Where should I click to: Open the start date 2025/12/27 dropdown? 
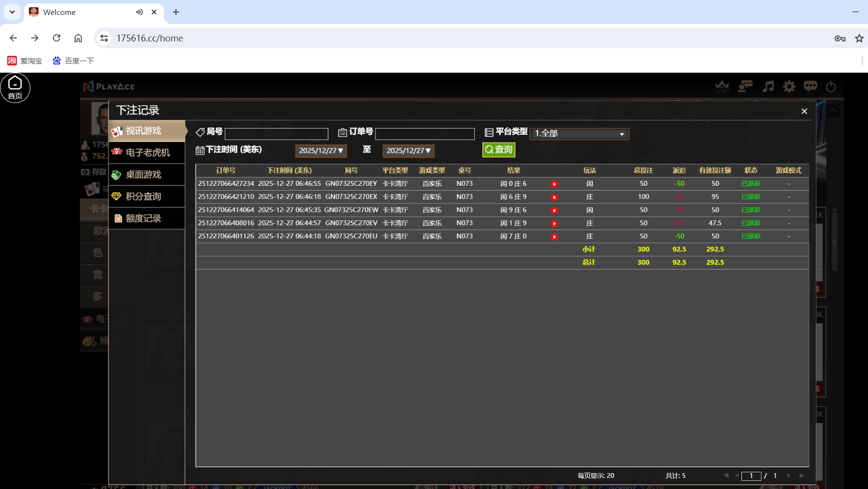point(321,151)
